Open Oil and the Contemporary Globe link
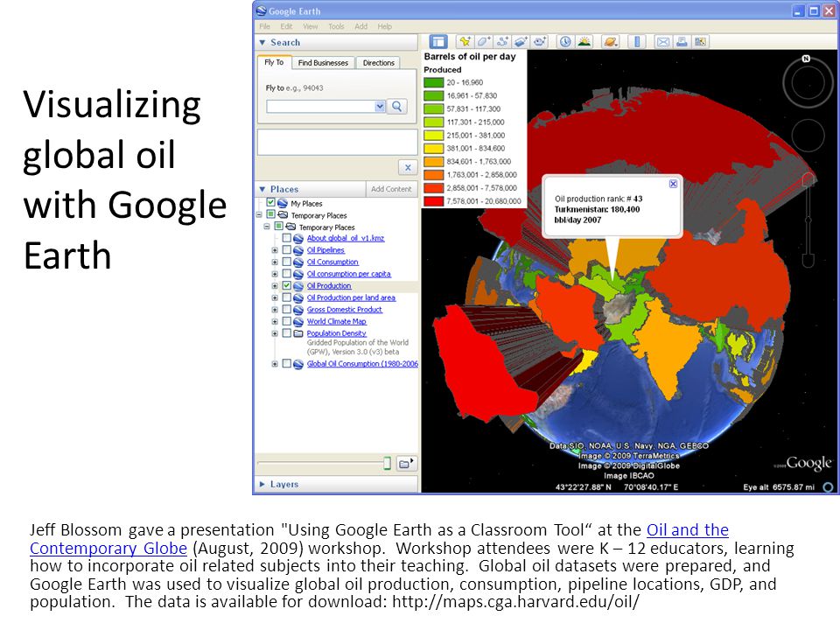840x630 pixels. point(379,539)
